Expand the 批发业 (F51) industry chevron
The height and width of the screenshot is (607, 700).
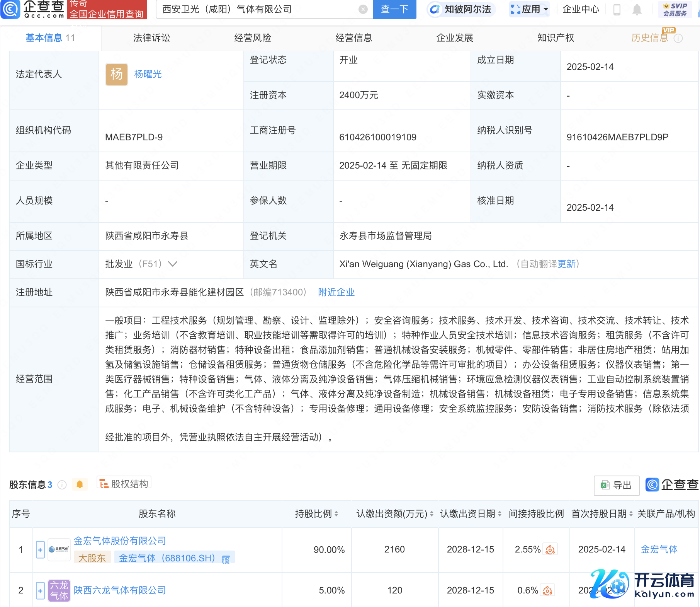pyautogui.click(x=173, y=264)
